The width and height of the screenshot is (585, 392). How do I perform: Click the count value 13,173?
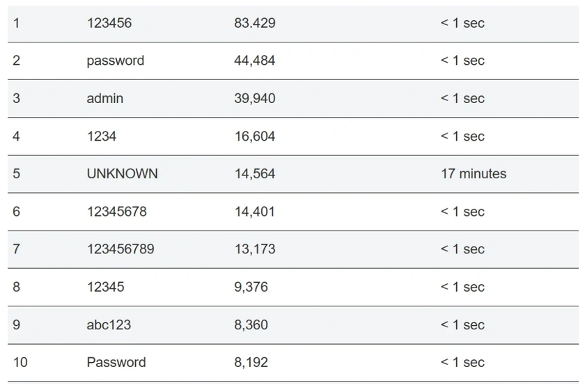tap(254, 249)
